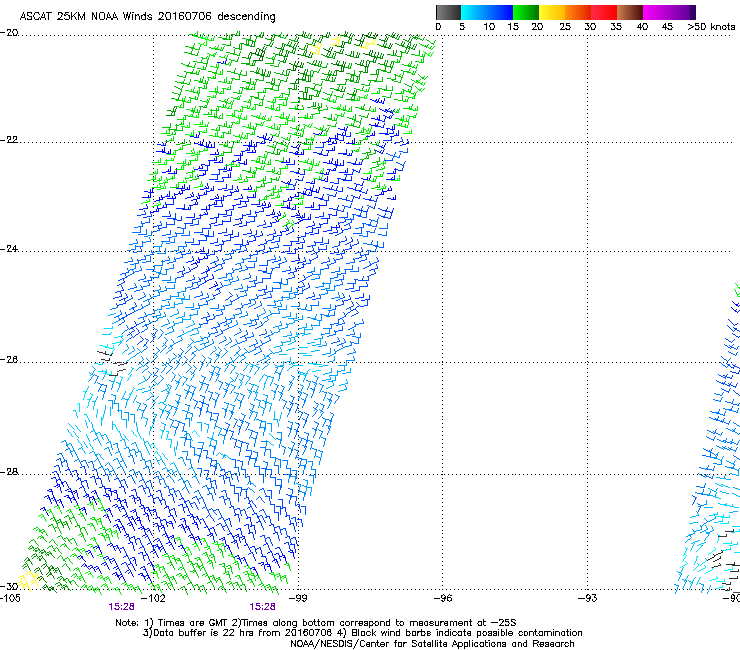Click the '15:28' time label near -102
Screen dimensions: 740x650
pos(121,607)
